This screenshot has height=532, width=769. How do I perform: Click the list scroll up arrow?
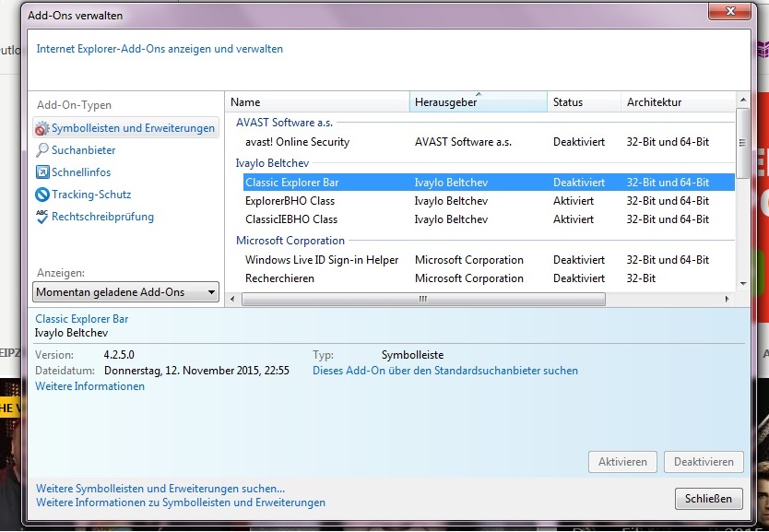(x=743, y=100)
